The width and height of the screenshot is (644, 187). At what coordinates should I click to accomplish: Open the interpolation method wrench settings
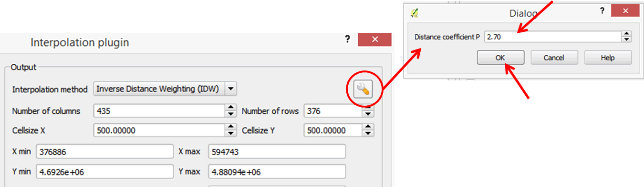click(363, 89)
